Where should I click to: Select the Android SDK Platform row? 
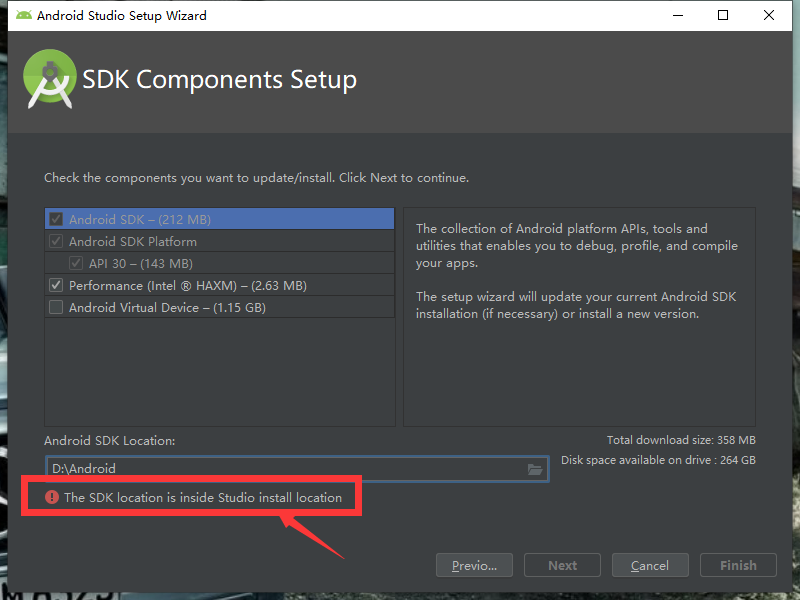(219, 241)
